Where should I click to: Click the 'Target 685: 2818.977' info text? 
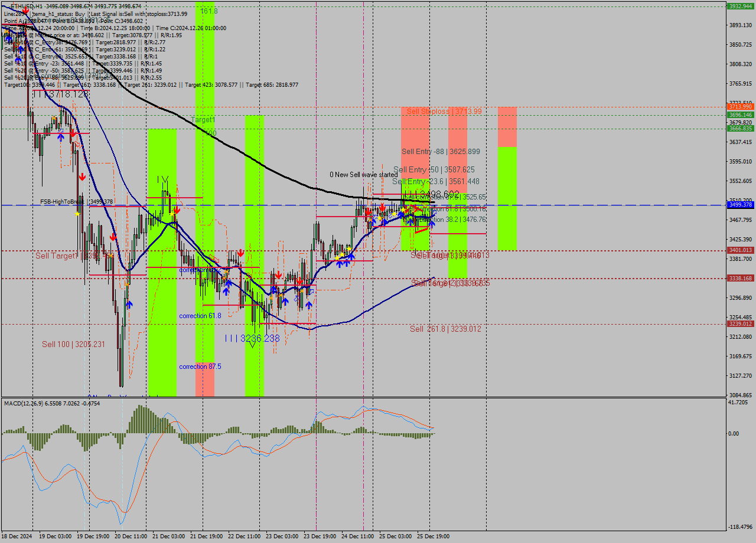(272, 85)
